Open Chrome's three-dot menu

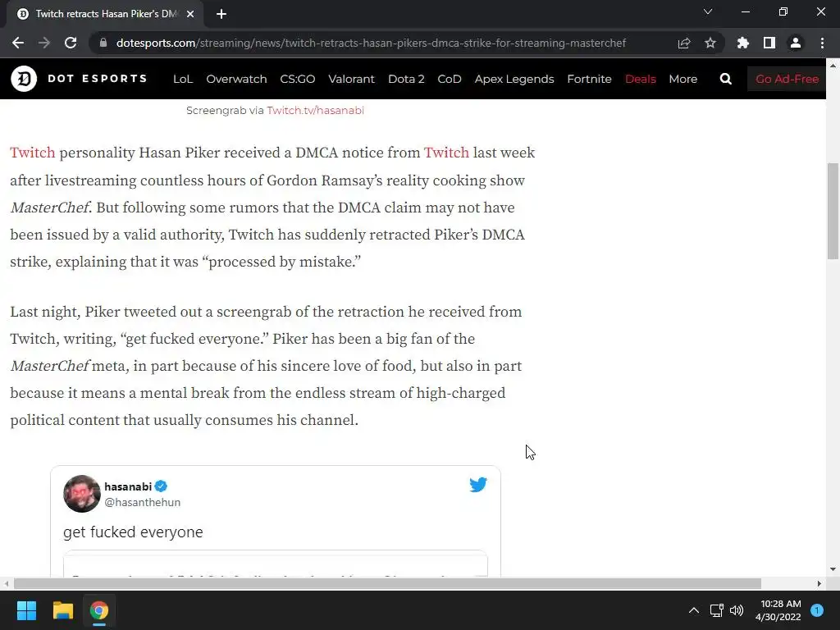tap(822, 43)
